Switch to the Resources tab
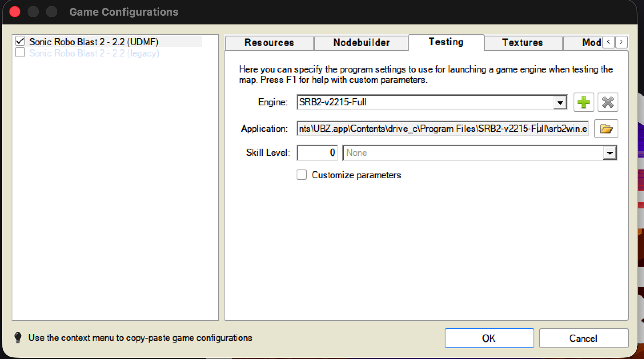This screenshot has height=359, width=644. pos(269,43)
